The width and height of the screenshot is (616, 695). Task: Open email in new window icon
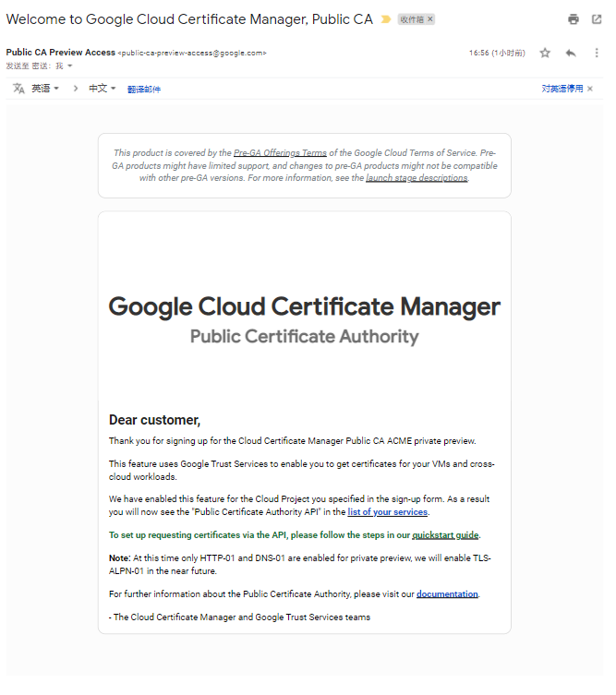point(597,19)
